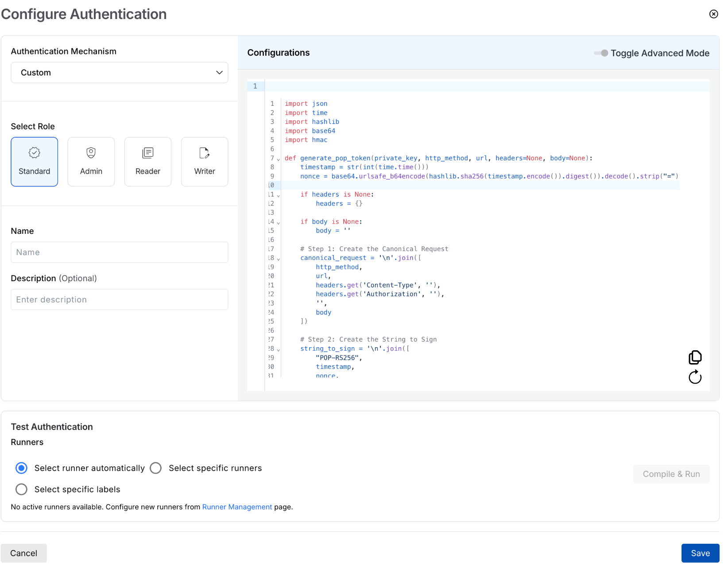728x573 pixels.
Task: Select the Writer edit icon
Action: [205, 153]
